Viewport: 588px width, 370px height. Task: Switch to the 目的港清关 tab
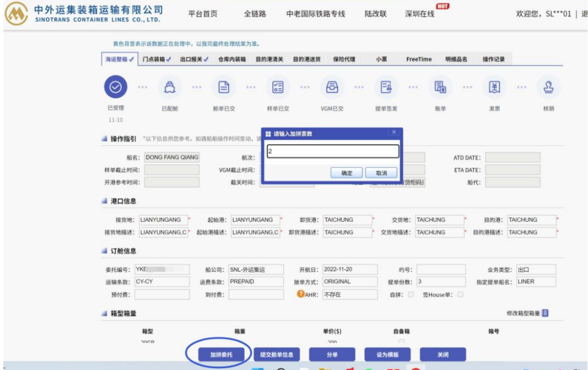pyautogui.click(x=269, y=59)
